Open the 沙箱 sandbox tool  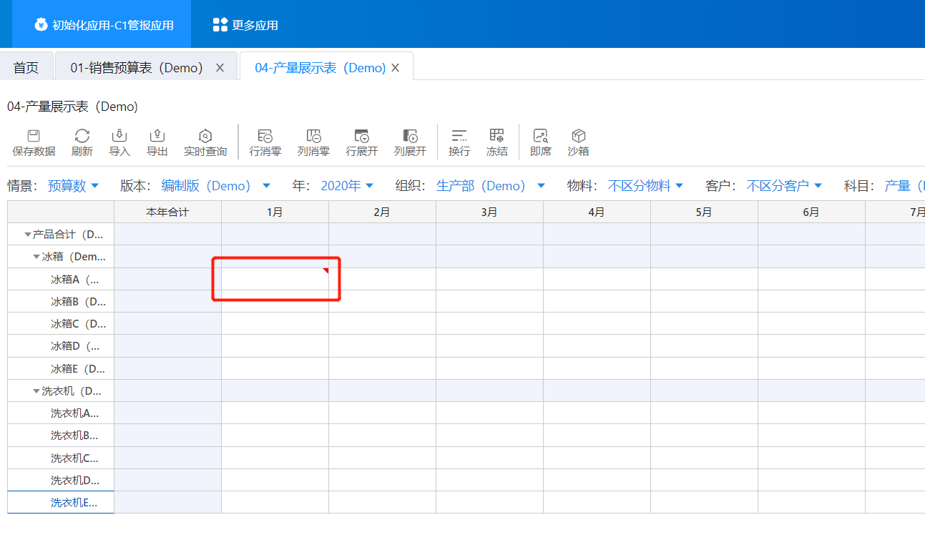pos(578,136)
